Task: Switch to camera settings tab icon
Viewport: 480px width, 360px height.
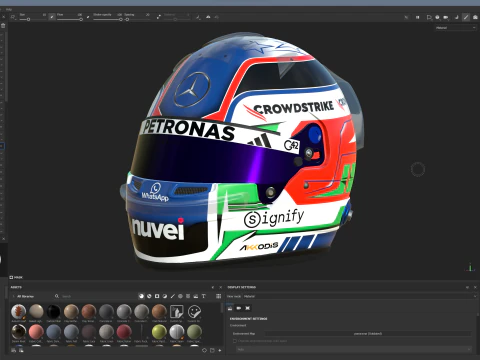Action: coord(239,308)
